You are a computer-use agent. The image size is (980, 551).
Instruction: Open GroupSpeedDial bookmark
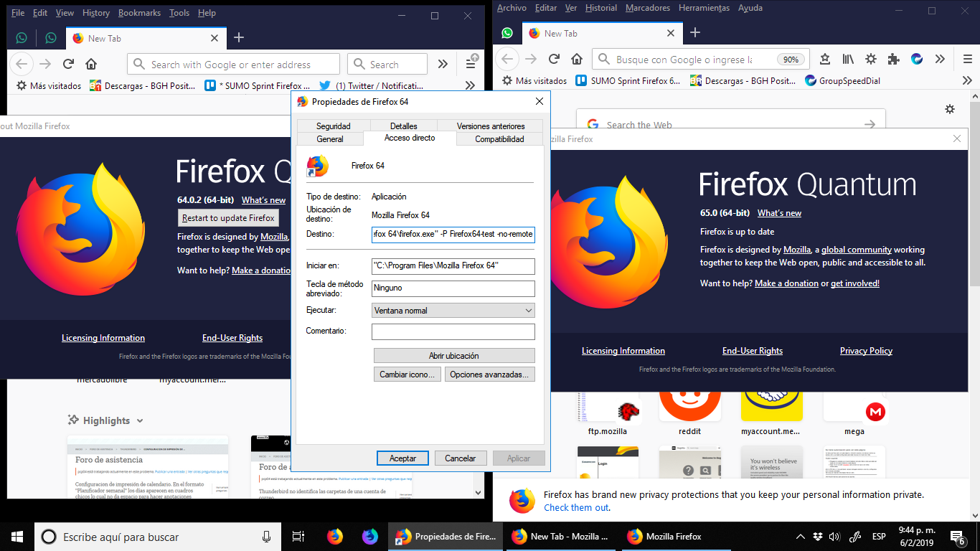tap(843, 80)
